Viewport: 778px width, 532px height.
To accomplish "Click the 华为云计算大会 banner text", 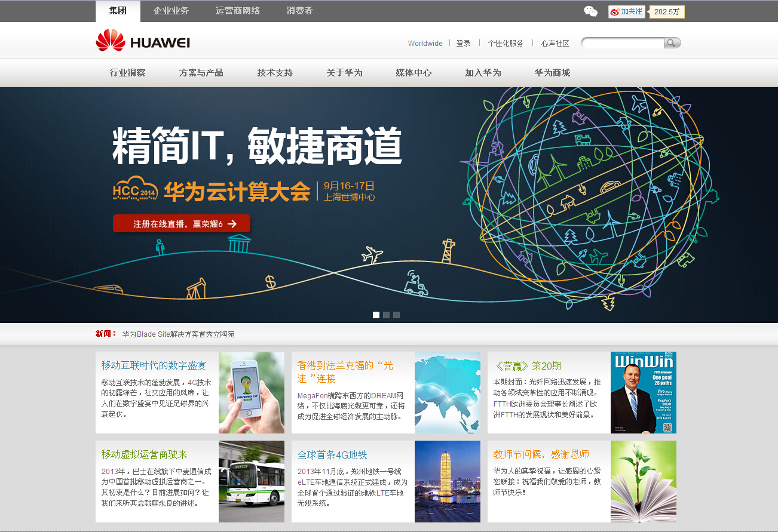I will [x=237, y=190].
